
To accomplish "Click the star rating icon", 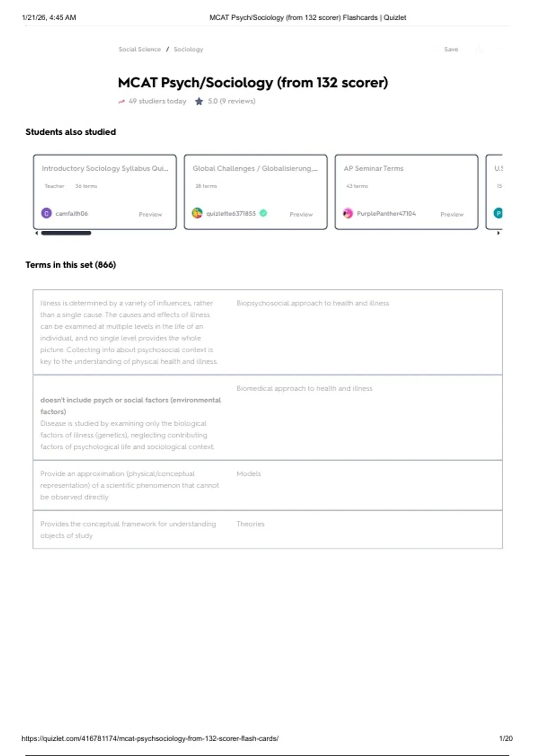I will [x=199, y=101].
